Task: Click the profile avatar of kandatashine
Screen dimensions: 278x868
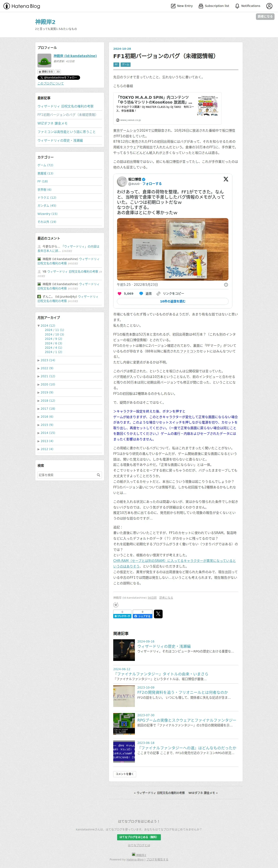Action: (x=44, y=61)
